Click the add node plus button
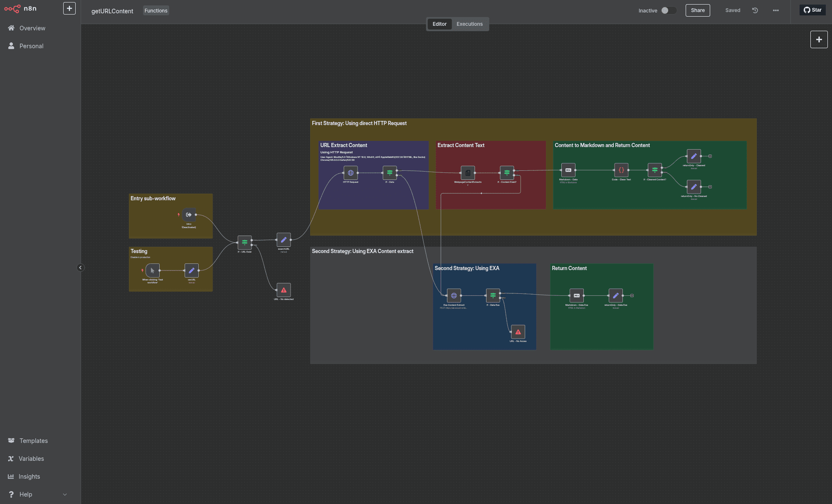The width and height of the screenshot is (832, 504). (x=819, y=39)
